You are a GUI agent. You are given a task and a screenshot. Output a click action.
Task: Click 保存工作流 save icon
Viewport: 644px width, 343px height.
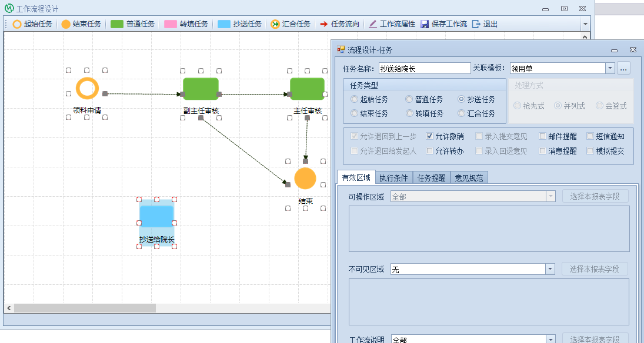pyautogui.click(x=443, y=24)
